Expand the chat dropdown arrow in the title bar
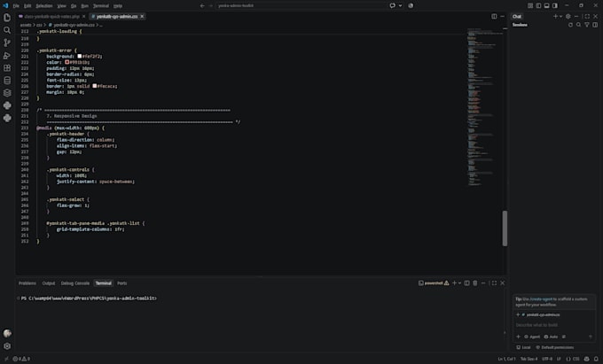 click(x=400, y=6)
